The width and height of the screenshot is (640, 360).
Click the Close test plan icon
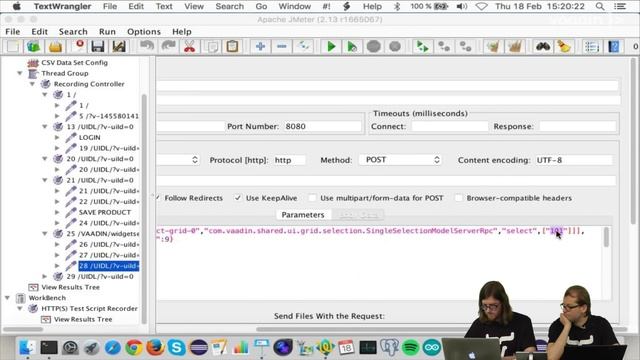[x=79, y=47]
